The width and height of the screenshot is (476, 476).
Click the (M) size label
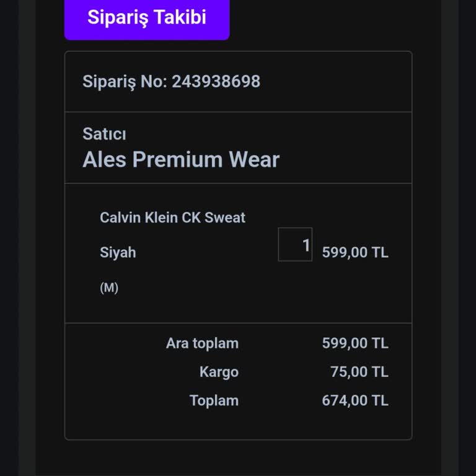click(109, 288)
